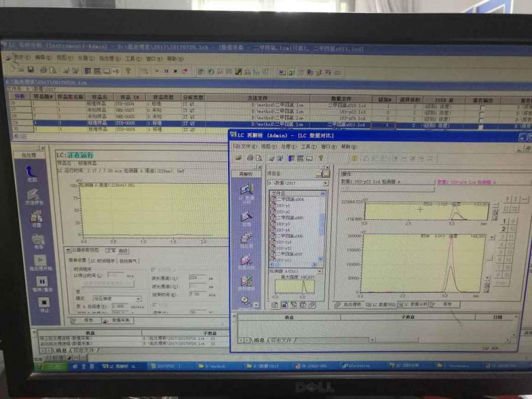Toggle the report output checkbox in selected row 29
532x399 pixels.
pyautogui.click(x=481, y=126)
